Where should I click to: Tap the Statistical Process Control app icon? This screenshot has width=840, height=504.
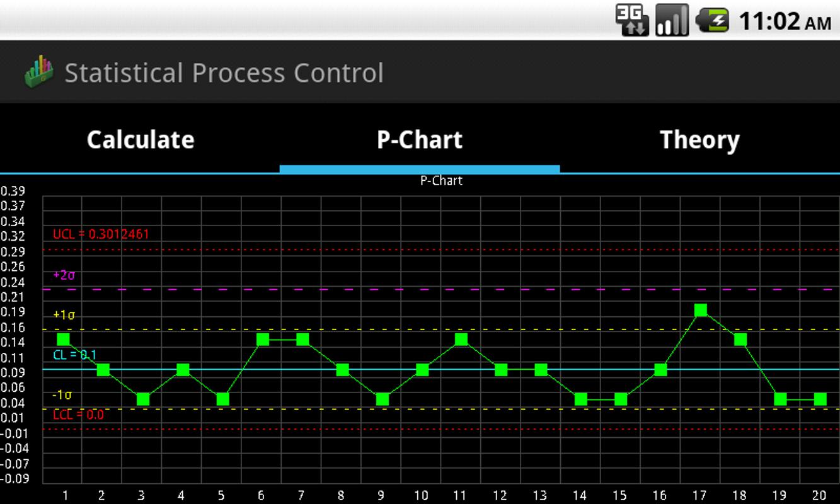pyautogui.click(x=39, y=71)
